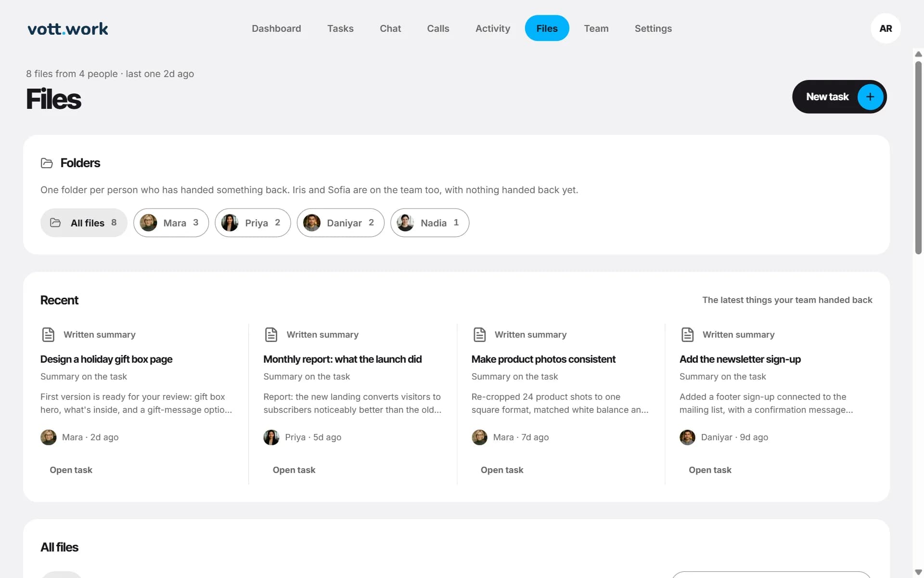The width and height of the screenshot is (924, 578).
Task: Click document icon on product photos card
Action: coord(479,334)
